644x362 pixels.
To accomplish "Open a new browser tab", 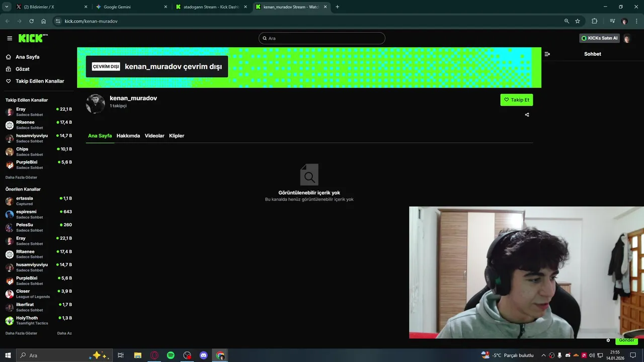I will tap(337, 7).
